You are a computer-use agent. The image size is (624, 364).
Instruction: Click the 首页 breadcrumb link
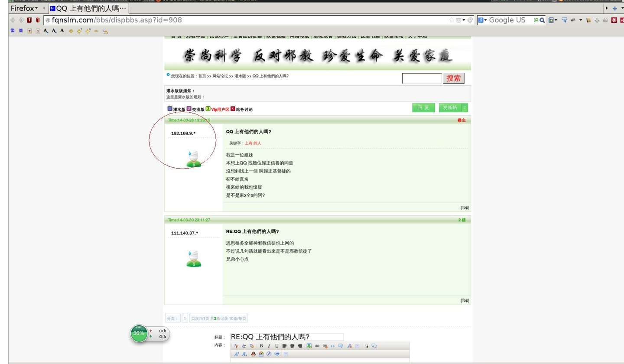pos(202,76)
